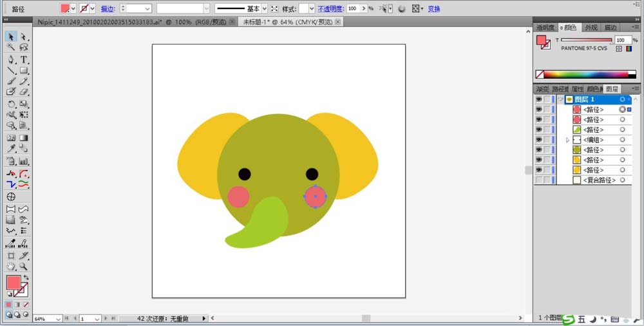Hide the 图层 1 layer via eye icon
The width and height of the screenshot is (644, 326).
[538, 100]
